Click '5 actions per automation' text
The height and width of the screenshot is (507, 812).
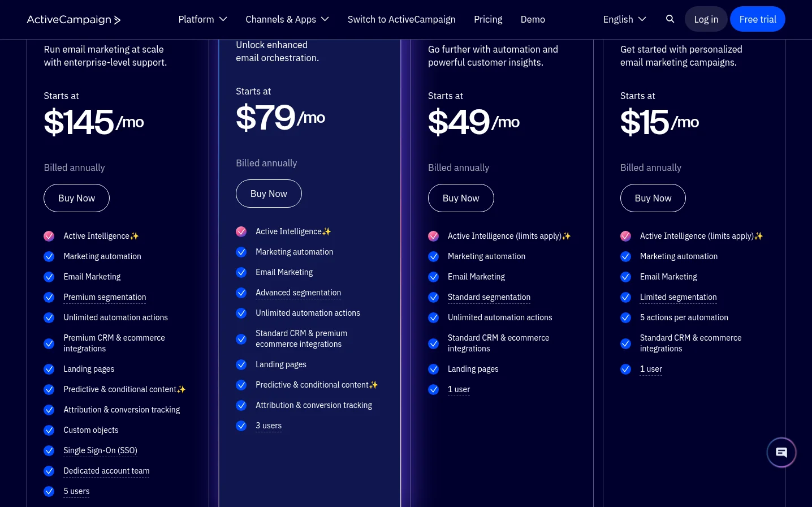[x=684, y=317]
